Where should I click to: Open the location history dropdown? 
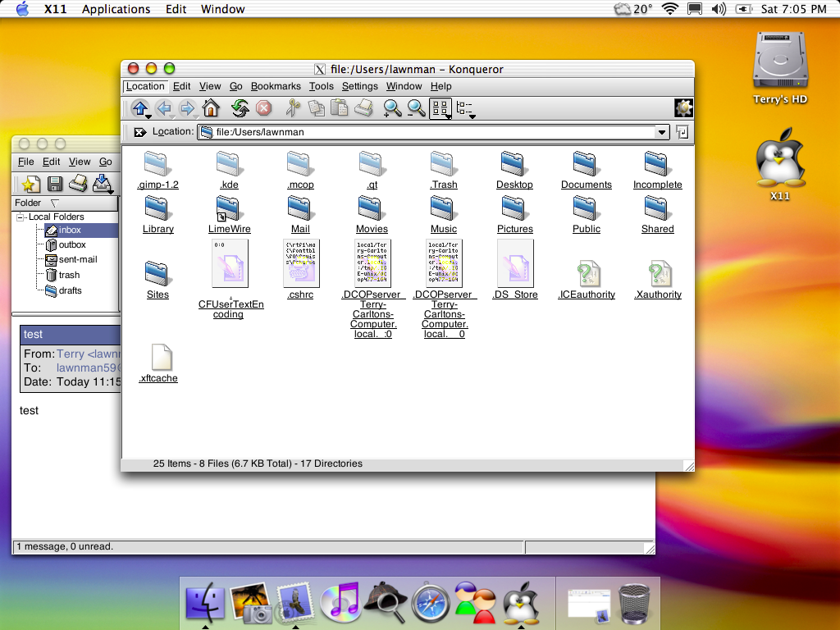tap(662, 132)
